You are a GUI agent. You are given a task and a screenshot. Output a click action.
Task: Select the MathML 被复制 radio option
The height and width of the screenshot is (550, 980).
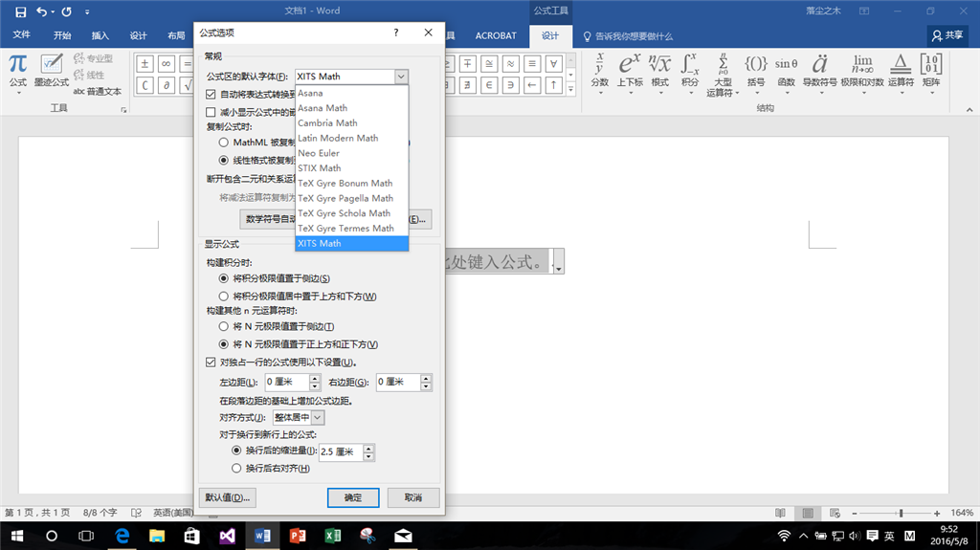223,143
